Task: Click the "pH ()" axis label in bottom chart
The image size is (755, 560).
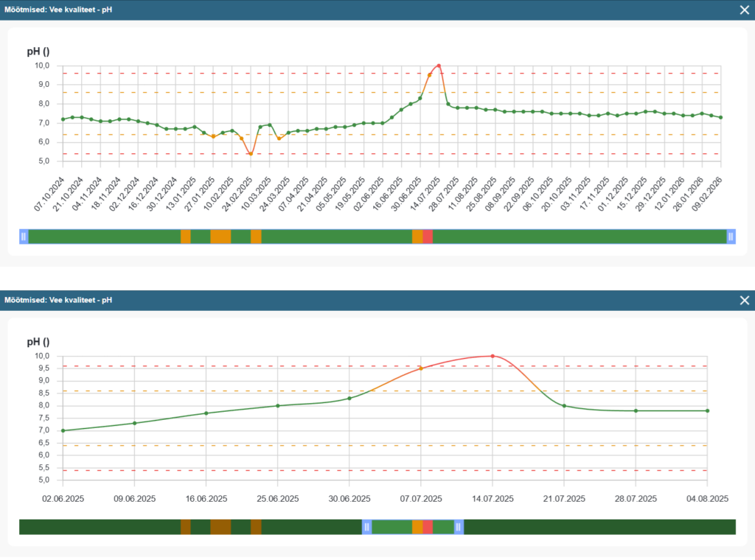Action: pos(38,342)
